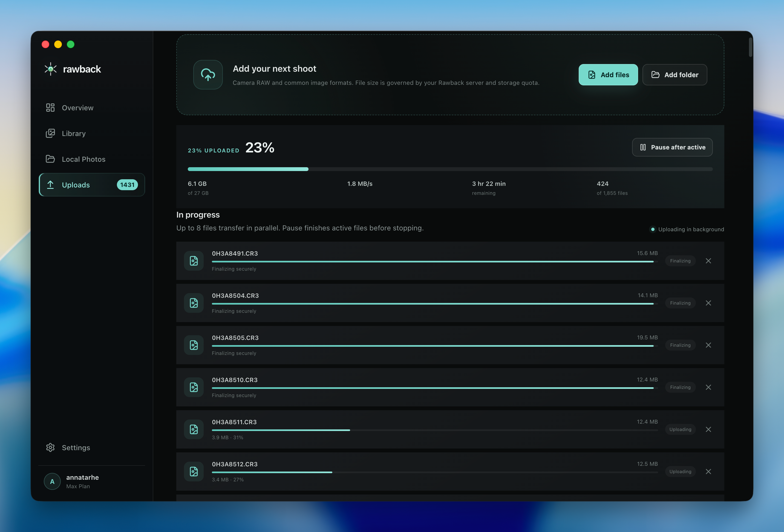This screenshot has height=532, width=784.
Task: Click the 6.1 GB uploaded value
Action: click(197, 184)
